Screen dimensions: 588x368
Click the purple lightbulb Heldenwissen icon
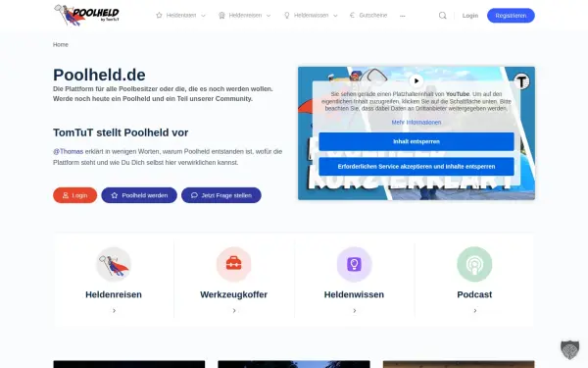coord(354,264)
